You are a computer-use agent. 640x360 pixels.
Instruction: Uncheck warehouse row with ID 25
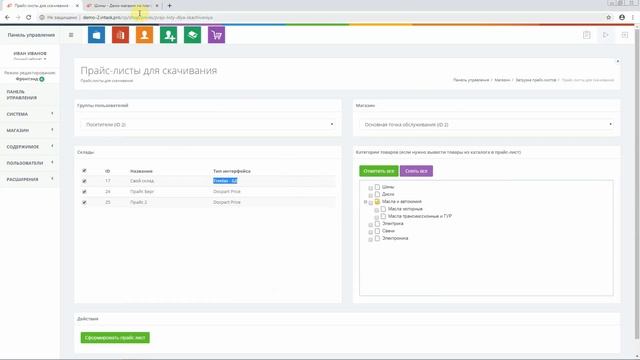84,202
